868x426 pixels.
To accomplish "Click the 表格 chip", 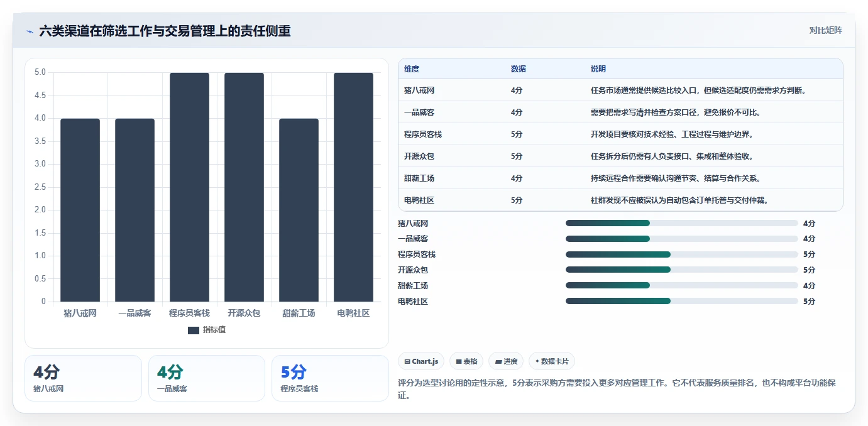I will tap(466, 361).
